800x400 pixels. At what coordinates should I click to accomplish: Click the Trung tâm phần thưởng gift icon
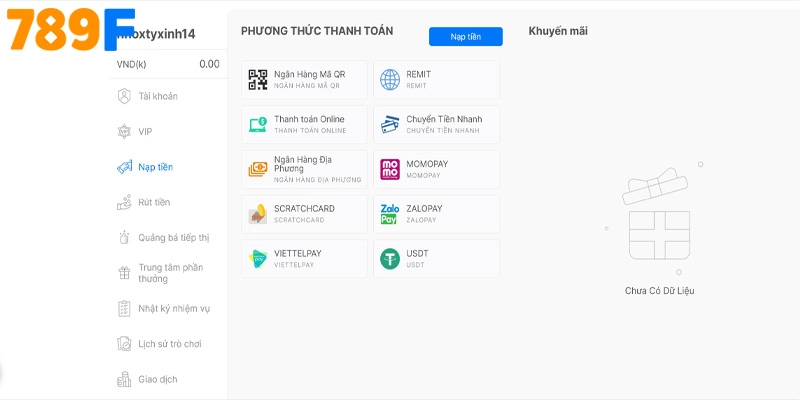[x=124, y=273]
